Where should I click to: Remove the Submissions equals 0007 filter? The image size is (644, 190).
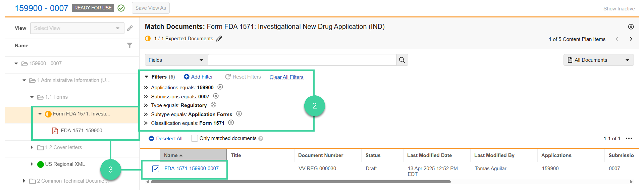pos(216,96)
